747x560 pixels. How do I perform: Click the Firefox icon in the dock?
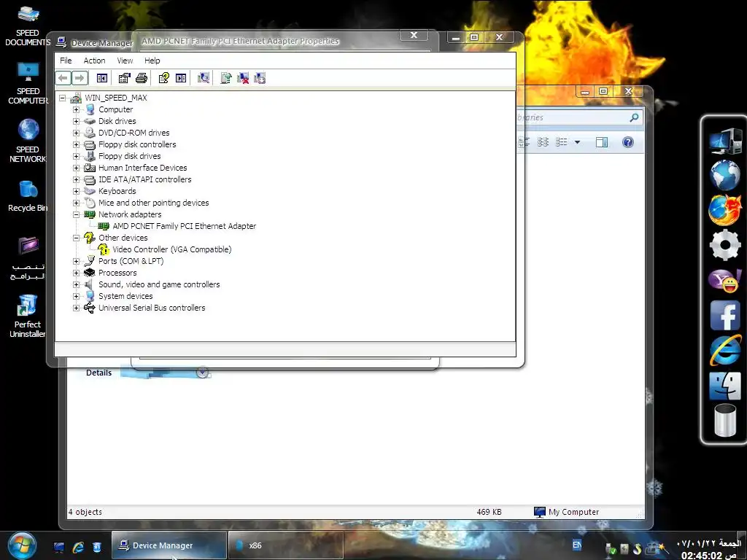(x=724, y=210)
